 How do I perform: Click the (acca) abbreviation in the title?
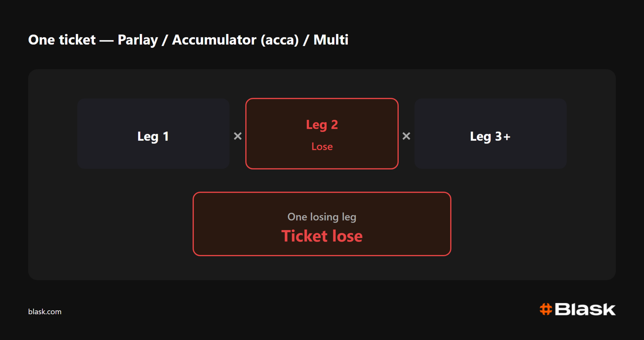tap(280, 40)
